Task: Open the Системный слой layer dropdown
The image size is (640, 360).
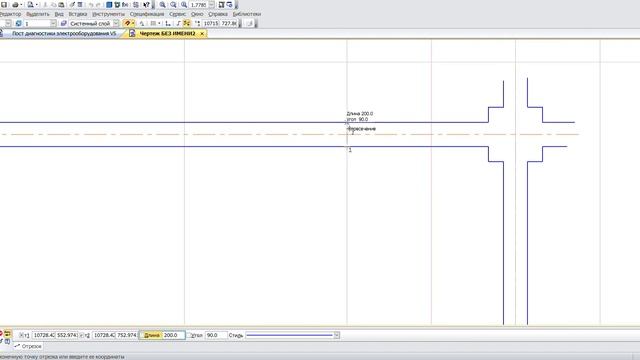Action: pyautogui.click(x=116, y=23)
